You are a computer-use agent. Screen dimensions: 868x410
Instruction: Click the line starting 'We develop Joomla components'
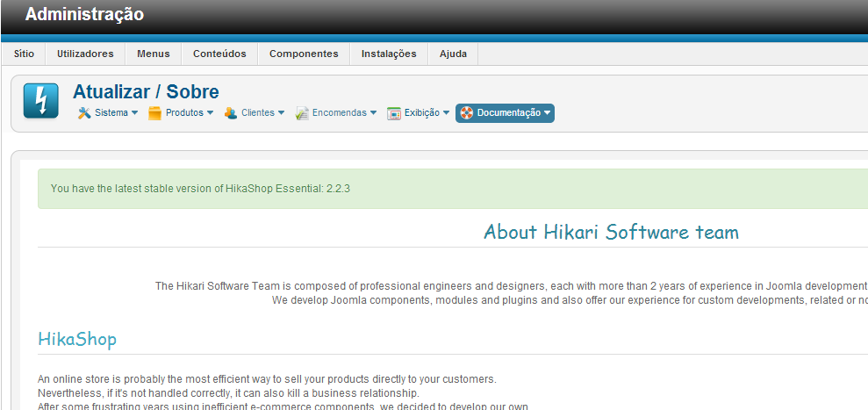tap(570, 300)
